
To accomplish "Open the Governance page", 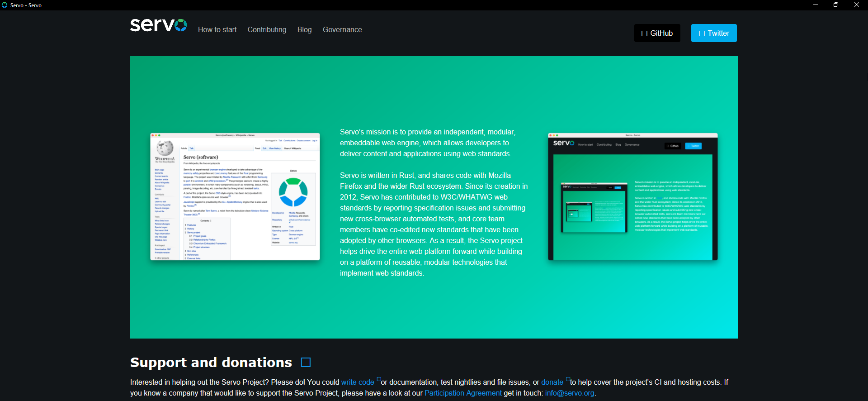I will point(342,30).
